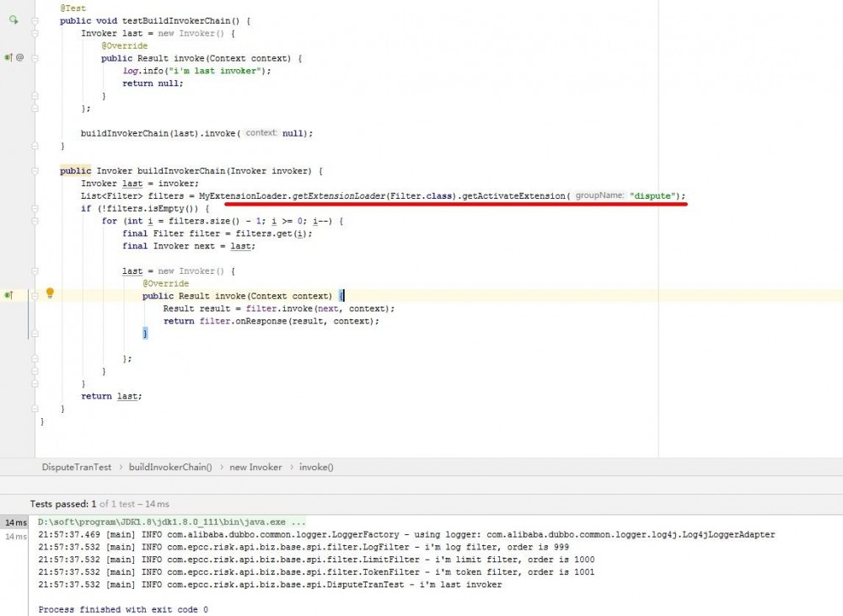
Task: Select 'new Invoker' breadcrumb
Action: [x=255, y=467]
